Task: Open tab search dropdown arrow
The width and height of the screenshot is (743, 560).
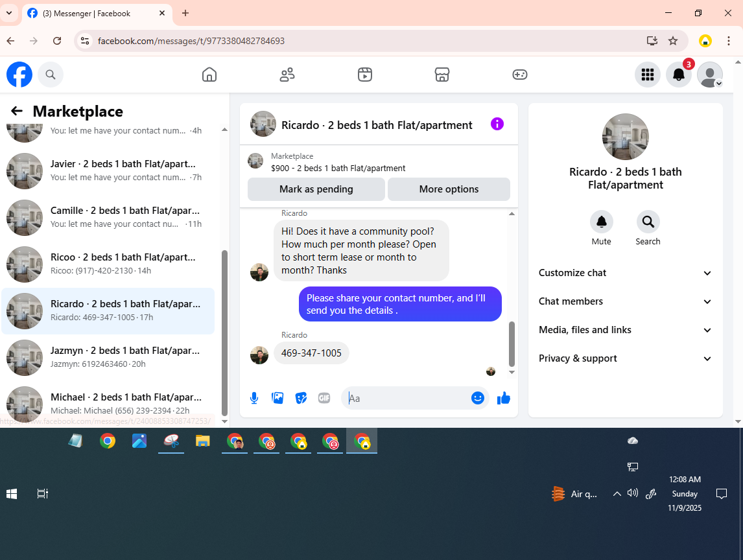Action: click(x=9, y=13)
